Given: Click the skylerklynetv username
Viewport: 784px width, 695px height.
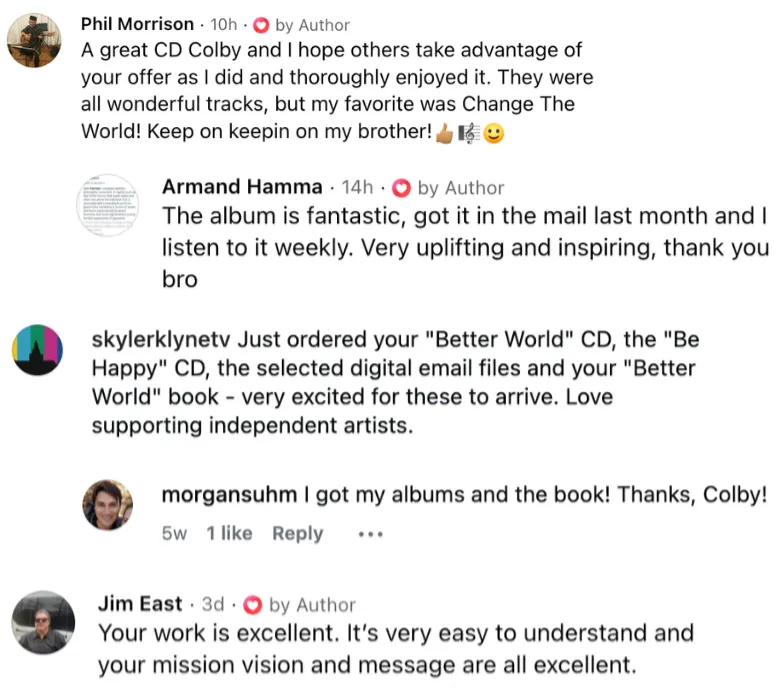Looking at the screenshot, I should pyautogui.click(x=161, y=340).
